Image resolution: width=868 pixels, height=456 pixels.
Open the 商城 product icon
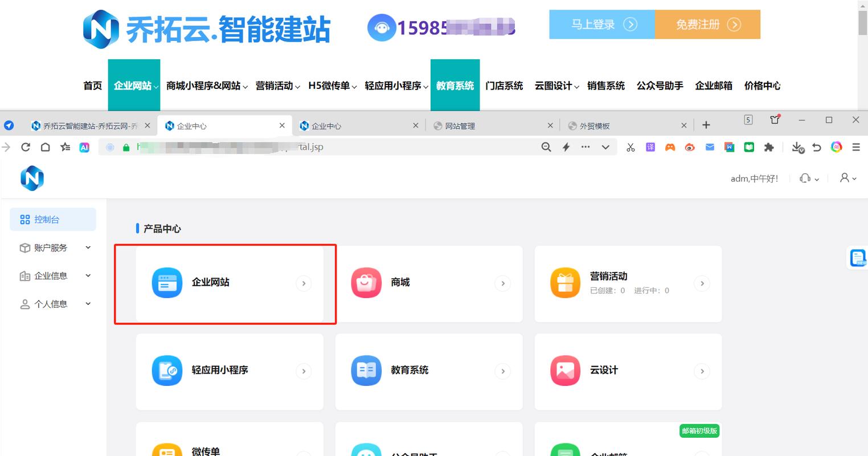point(366,282)
